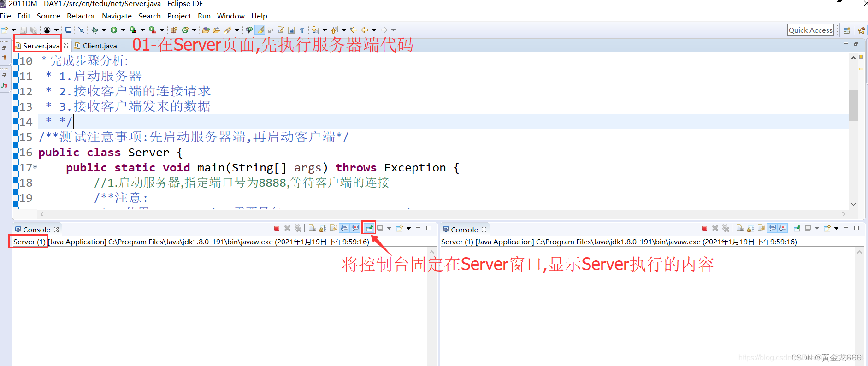This screenshot has width=868, height=366.
Task: Click the Open Type icon
Action: point(206,30)
